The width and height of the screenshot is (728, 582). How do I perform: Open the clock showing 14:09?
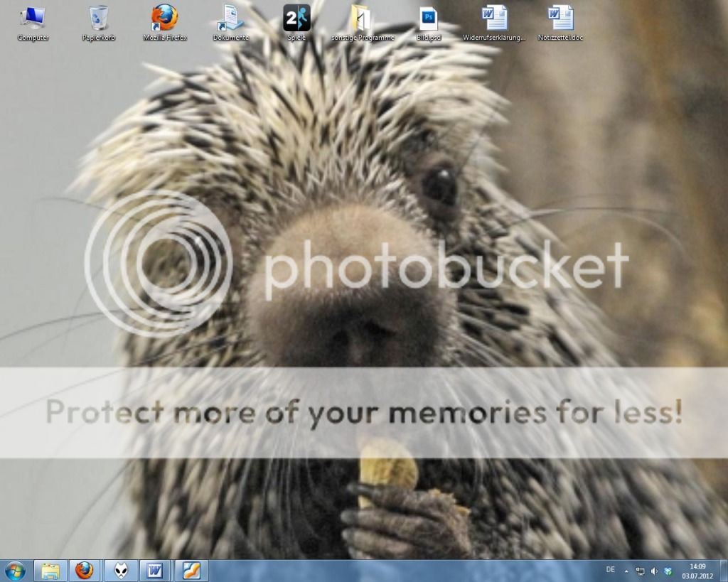[x=697, y=571]
